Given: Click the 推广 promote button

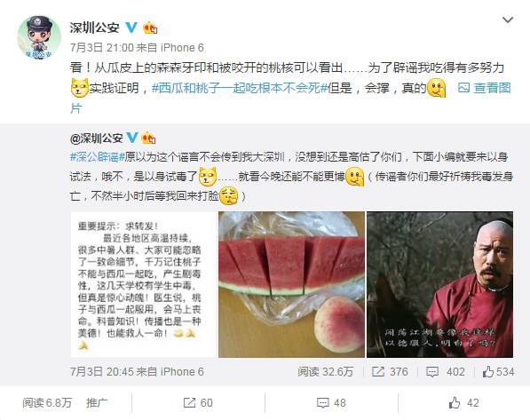Looking at the screenshot, I should point(97,403).
